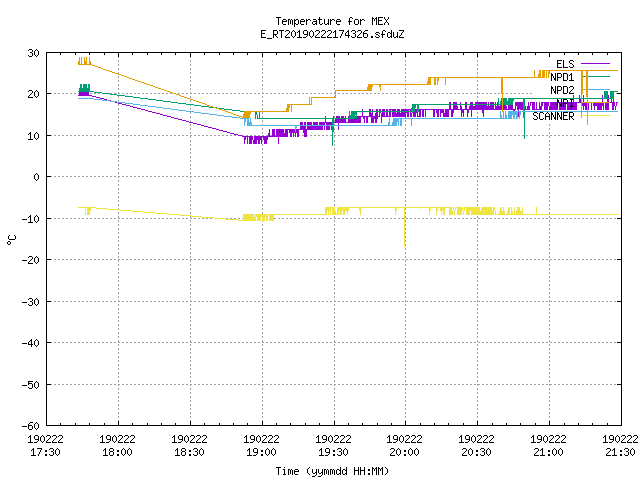Click the 'Time (yymmdd HH:MM)' axis title
640x480 pixels.
coord(332,471)
